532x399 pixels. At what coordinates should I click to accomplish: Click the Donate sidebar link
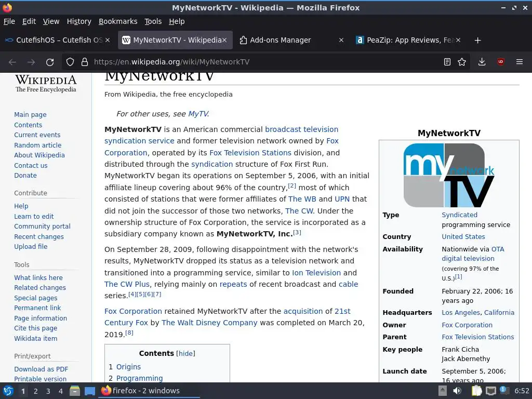pyautogui.click(x=25, y=176)
